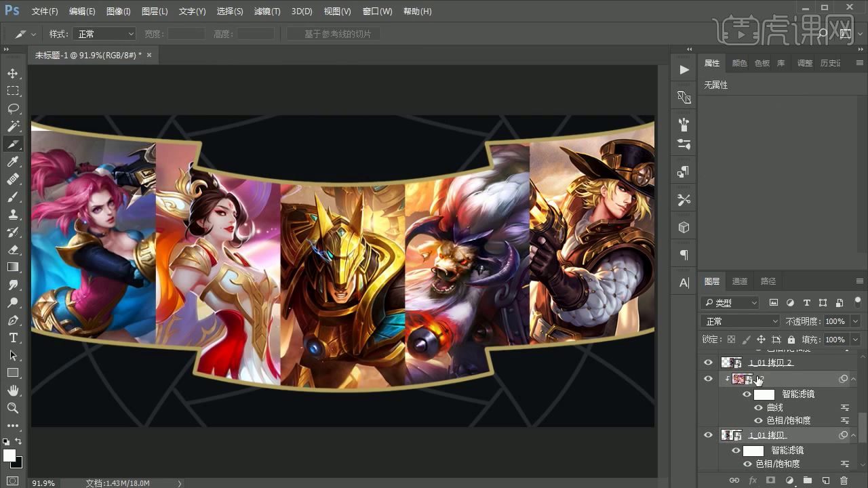Add a layer mask
This screenshot has height=488, width=868.
770,481
